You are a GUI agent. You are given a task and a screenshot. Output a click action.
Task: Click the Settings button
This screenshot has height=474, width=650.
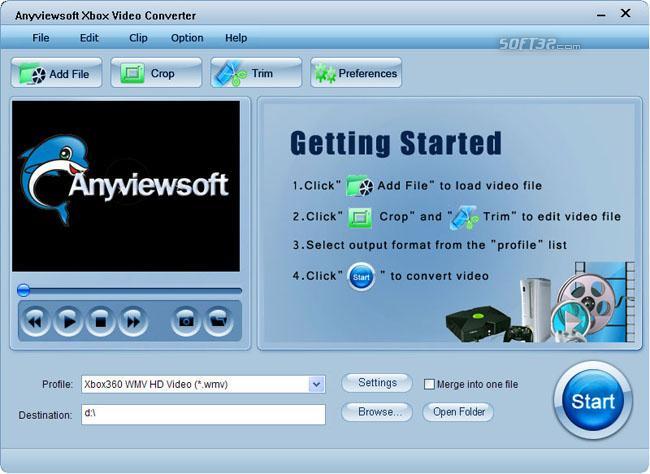377,383
